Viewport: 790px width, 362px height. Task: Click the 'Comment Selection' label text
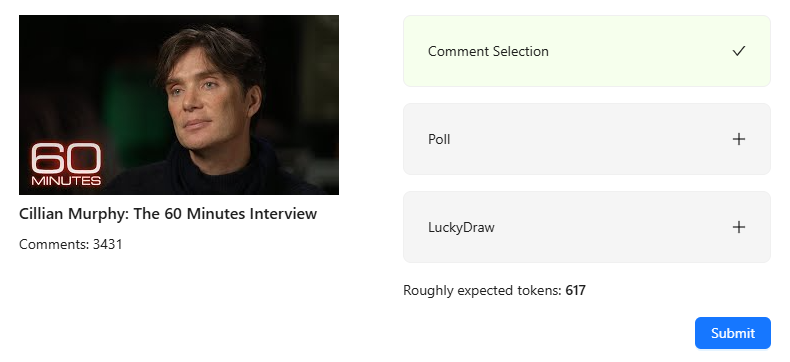488,51
